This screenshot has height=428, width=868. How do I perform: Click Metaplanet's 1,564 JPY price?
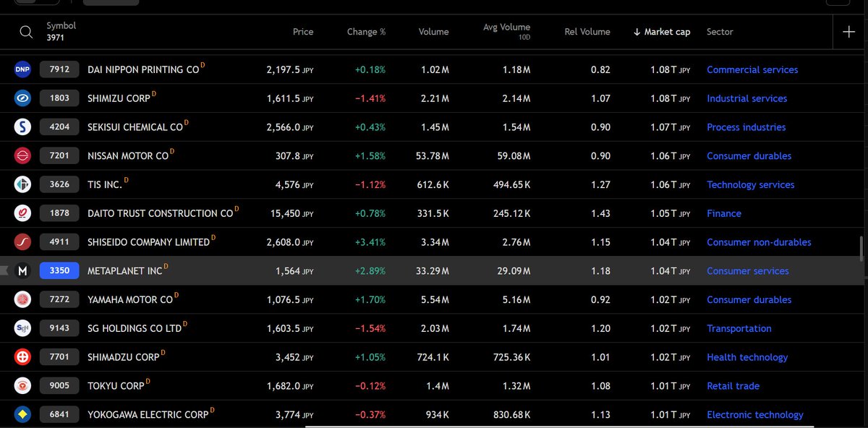(x=294, y=271)
